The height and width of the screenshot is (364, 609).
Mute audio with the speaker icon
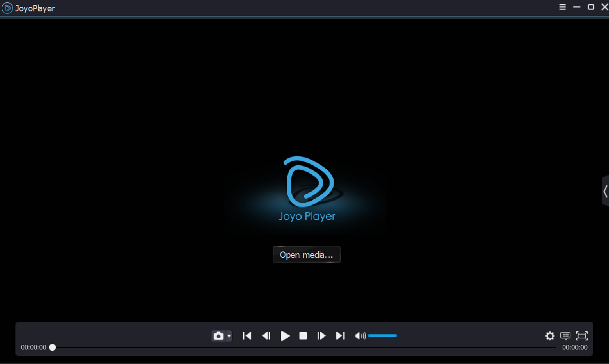360,336
